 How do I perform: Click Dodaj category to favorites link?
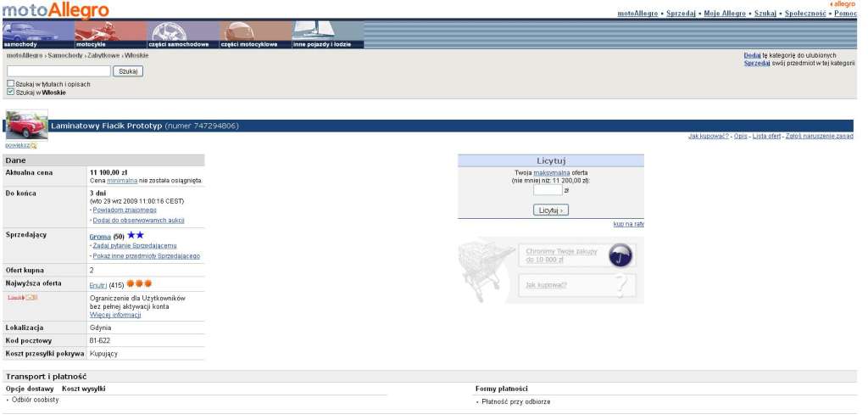pos(753,55)
